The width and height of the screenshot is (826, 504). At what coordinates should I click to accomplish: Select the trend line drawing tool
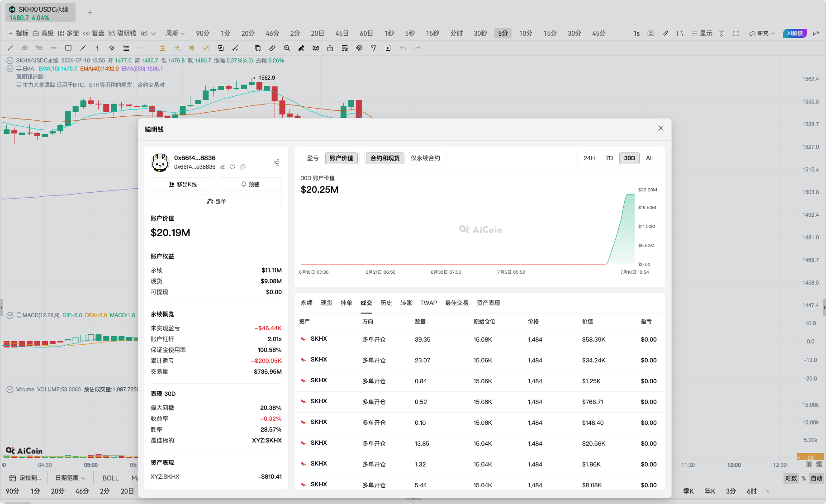[x=10, y=48]
